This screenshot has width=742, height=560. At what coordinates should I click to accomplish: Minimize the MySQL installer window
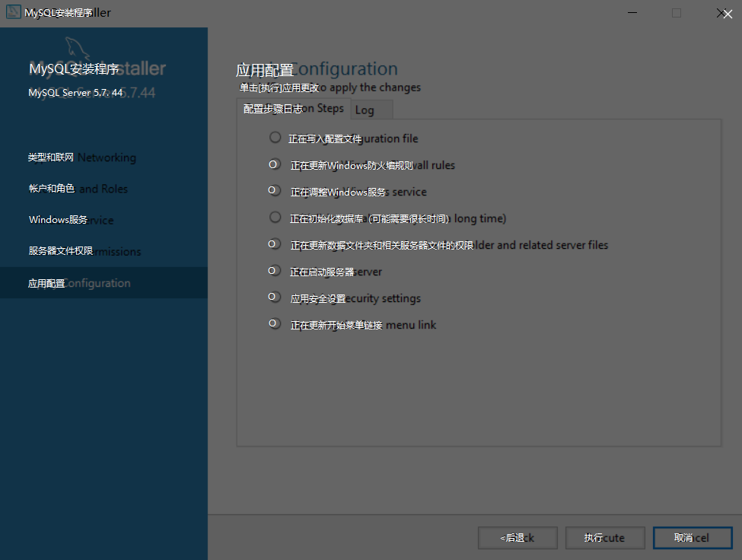pos(632,13)
